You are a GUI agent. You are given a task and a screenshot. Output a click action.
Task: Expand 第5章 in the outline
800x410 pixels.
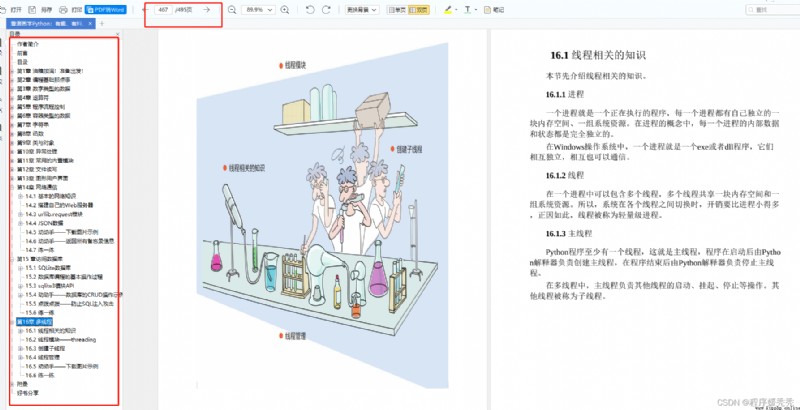pos(13,107)
